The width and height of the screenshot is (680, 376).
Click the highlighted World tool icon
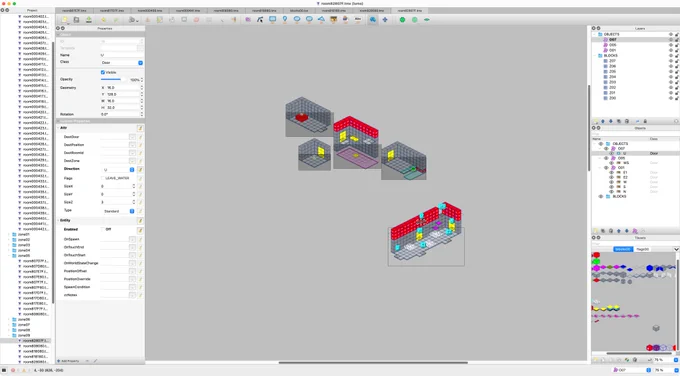373,20
